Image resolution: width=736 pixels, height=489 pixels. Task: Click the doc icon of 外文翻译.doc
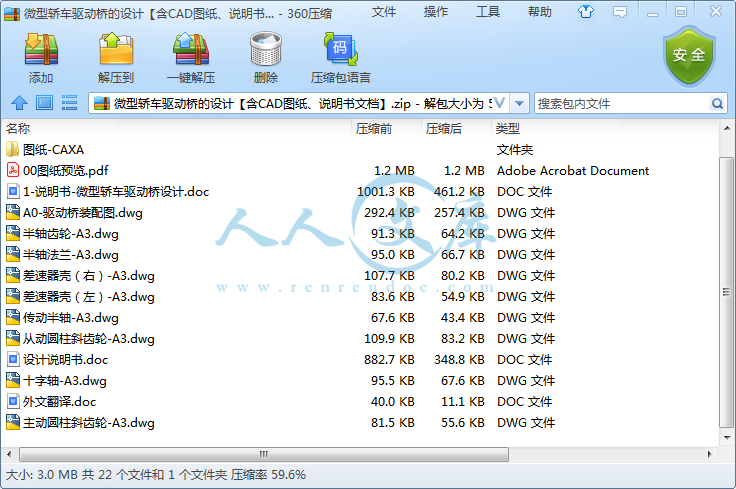(13, 402)
